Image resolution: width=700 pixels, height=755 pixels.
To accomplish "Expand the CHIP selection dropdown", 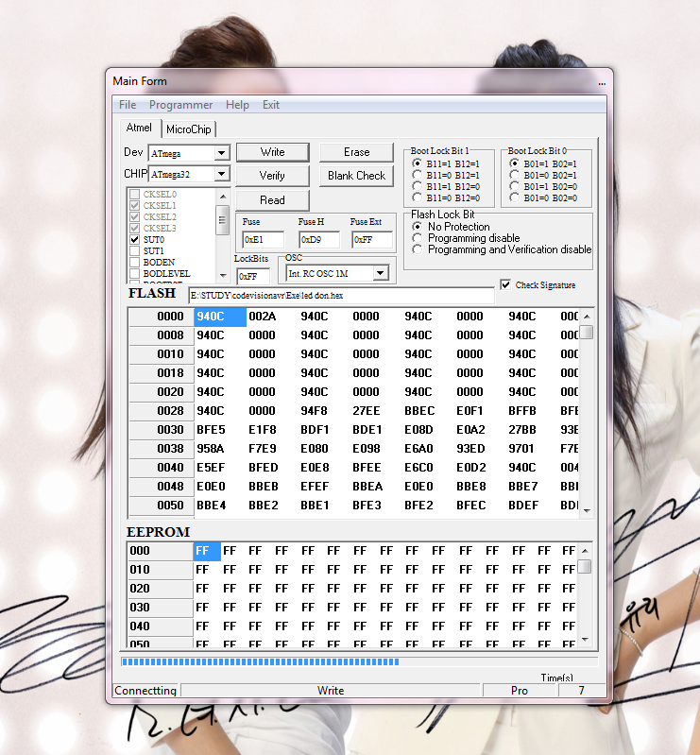I will click(221, 175).
